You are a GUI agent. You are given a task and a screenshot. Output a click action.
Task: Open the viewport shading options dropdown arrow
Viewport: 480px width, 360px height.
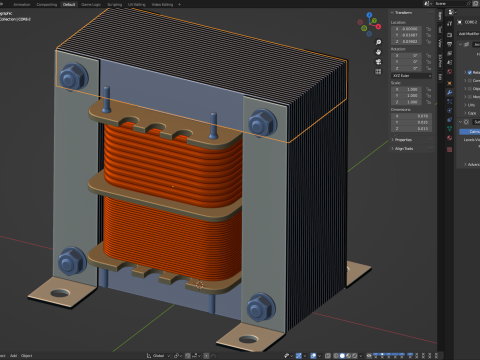(361, 356)
